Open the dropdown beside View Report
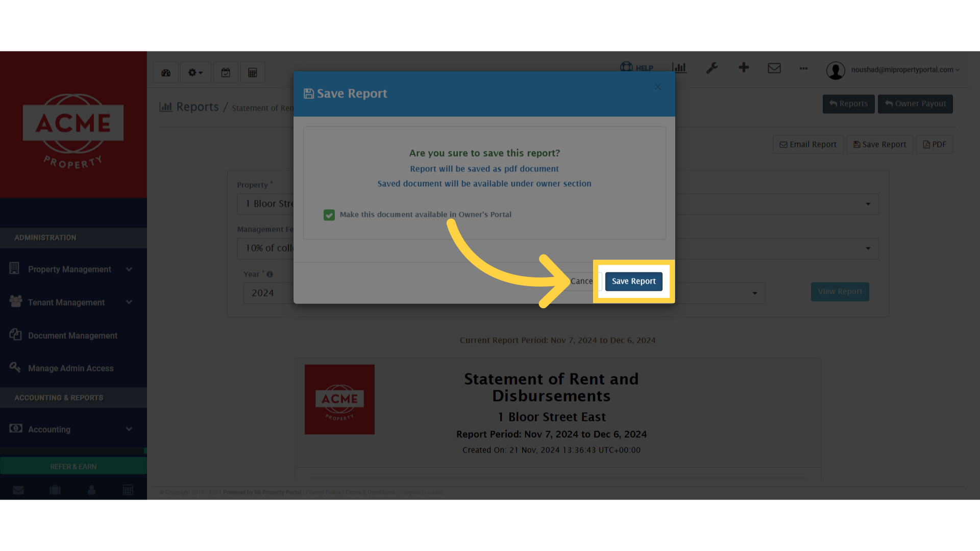This screenshot has width=980, height=551. tap(754, 293)
